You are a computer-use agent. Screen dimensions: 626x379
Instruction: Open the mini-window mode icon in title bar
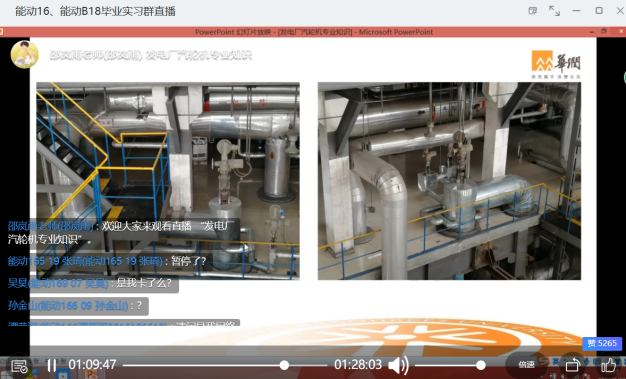click(532, 11)
